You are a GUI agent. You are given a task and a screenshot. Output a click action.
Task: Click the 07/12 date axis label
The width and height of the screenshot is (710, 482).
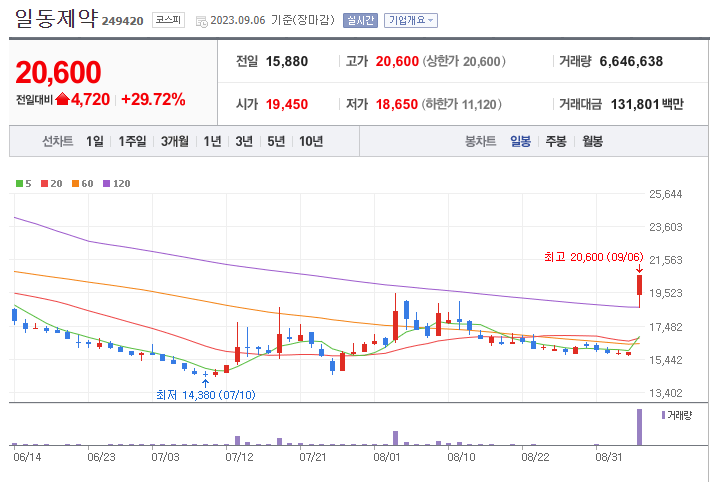[239, 457]
